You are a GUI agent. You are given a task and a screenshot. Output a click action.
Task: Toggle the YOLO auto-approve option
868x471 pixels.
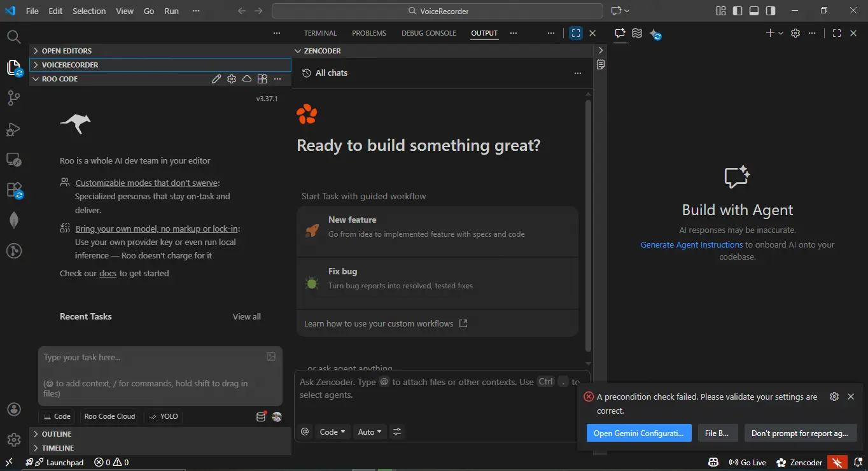coord(163,416)
